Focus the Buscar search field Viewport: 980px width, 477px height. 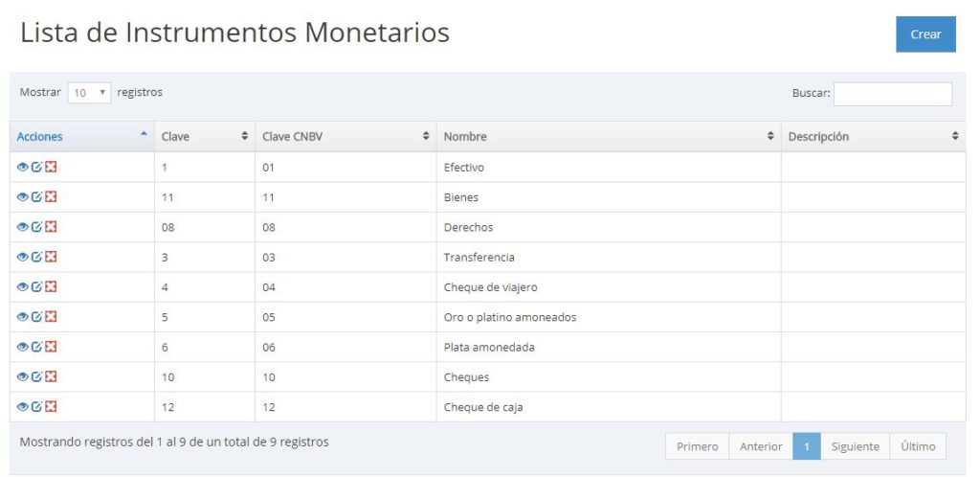tap(893, 94)
